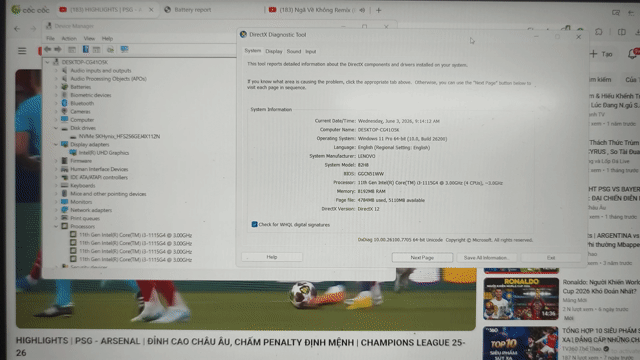640x360 pixels.
Task: Open the Action menu in Device Manager
Action: coord(69,38)
